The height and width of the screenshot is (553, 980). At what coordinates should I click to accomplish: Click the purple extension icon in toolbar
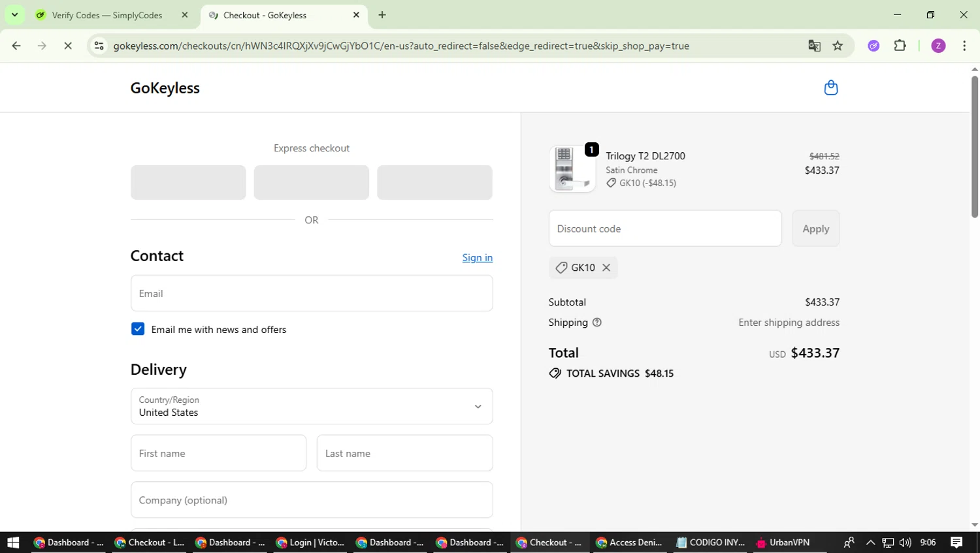pos(874,46)
